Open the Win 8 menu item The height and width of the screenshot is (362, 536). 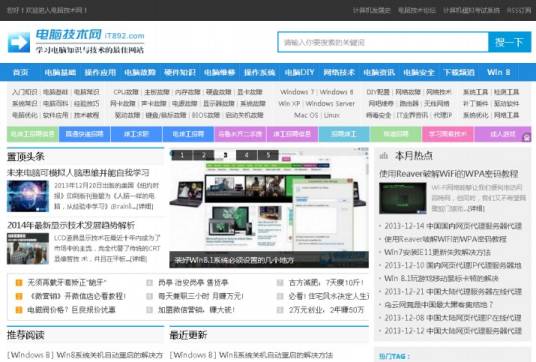point(498,72)
